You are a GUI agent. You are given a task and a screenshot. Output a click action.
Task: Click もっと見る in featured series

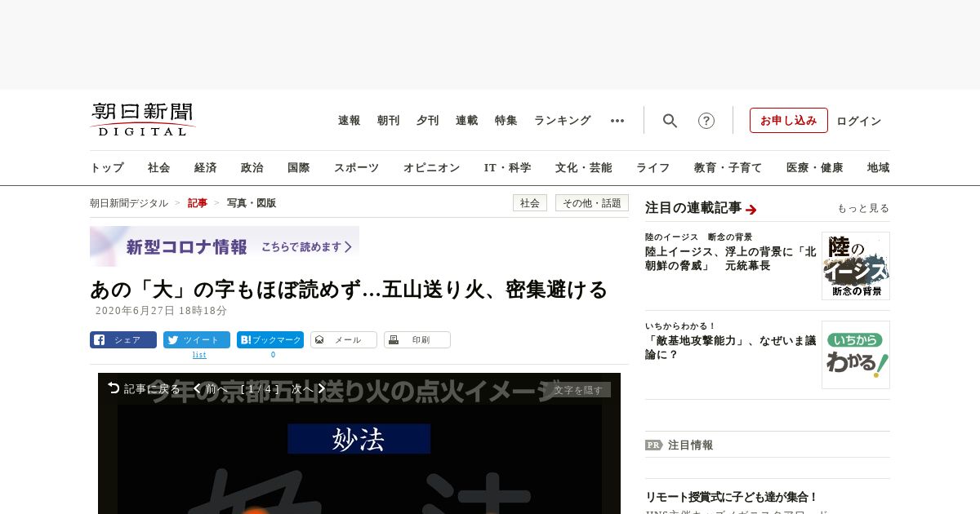click(x=863, y=209)
